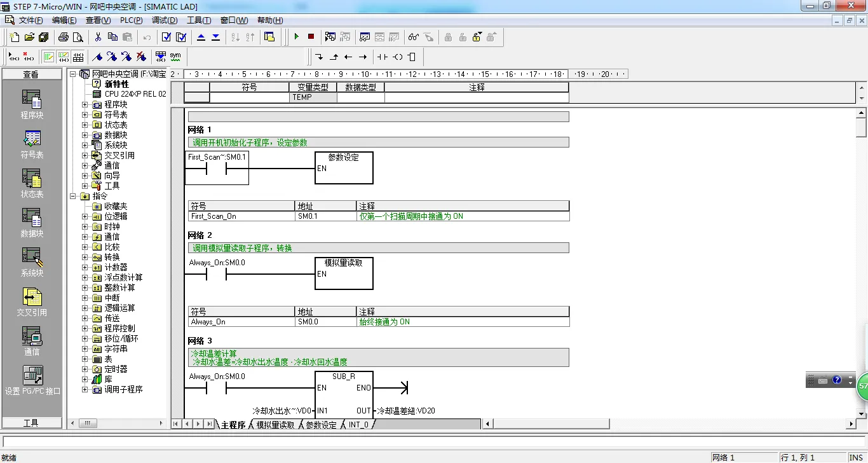868x463 pixels.
Task: Insert a box instruction from LAD toolbar
Action: click(412, 57)
